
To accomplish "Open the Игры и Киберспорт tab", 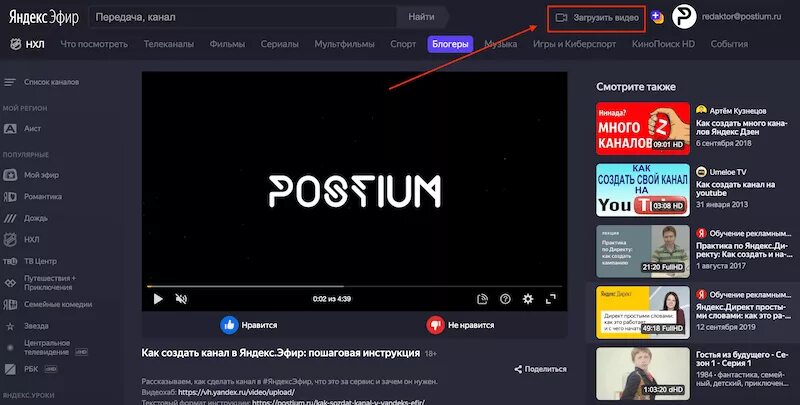I will click(574, 44).
